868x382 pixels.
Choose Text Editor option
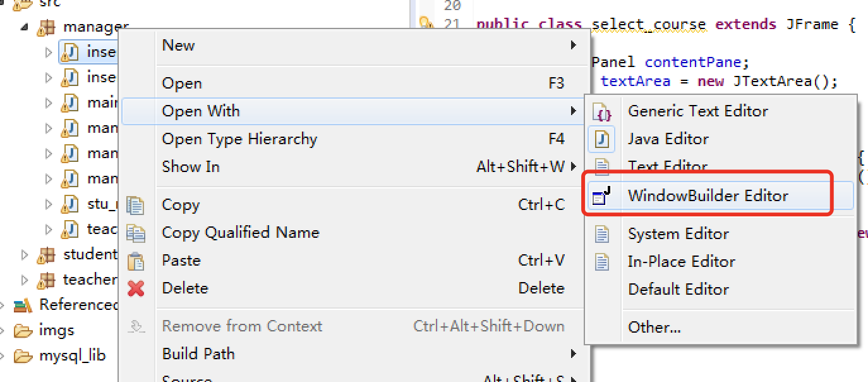pyautogui.click(x=720, y=166)
